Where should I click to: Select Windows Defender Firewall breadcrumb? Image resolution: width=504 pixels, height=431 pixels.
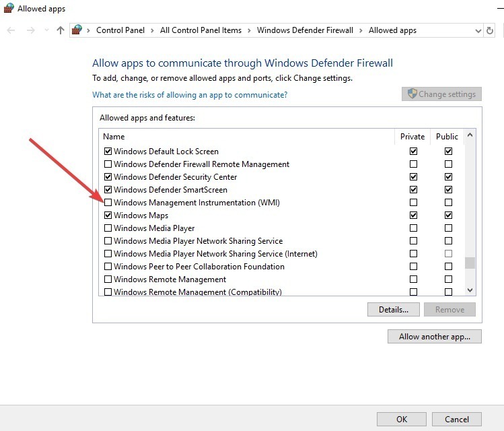[305, 30]
